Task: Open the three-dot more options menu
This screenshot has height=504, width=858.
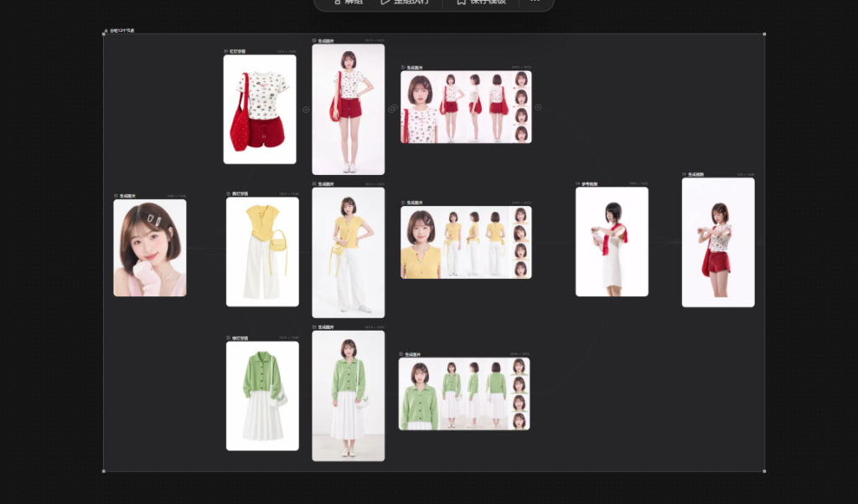Action: [x=535, y=2]
